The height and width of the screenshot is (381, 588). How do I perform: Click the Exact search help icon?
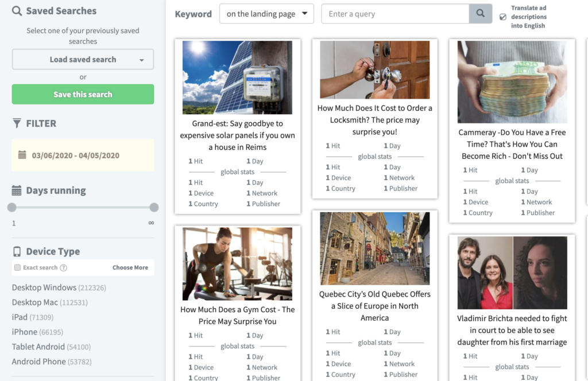pos(64,268)
